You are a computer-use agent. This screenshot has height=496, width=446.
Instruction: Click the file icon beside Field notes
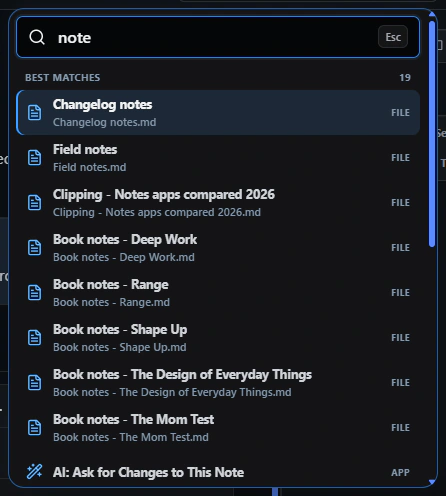34,158
